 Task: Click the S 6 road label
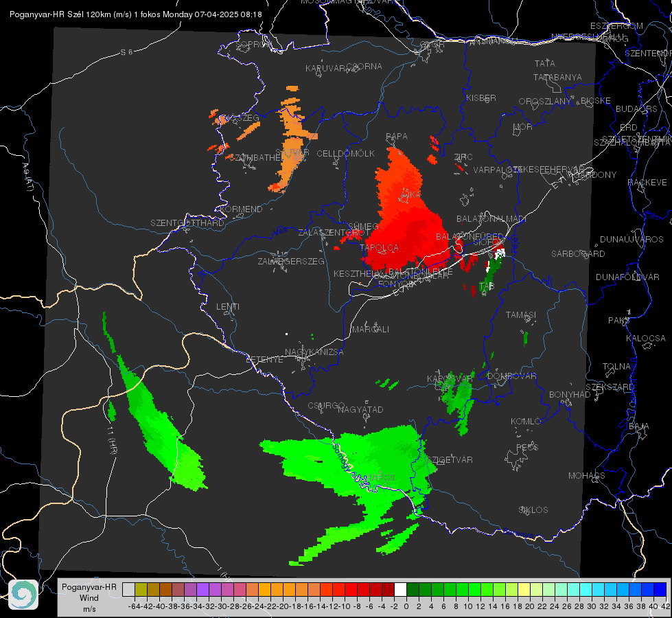[127, 52]
